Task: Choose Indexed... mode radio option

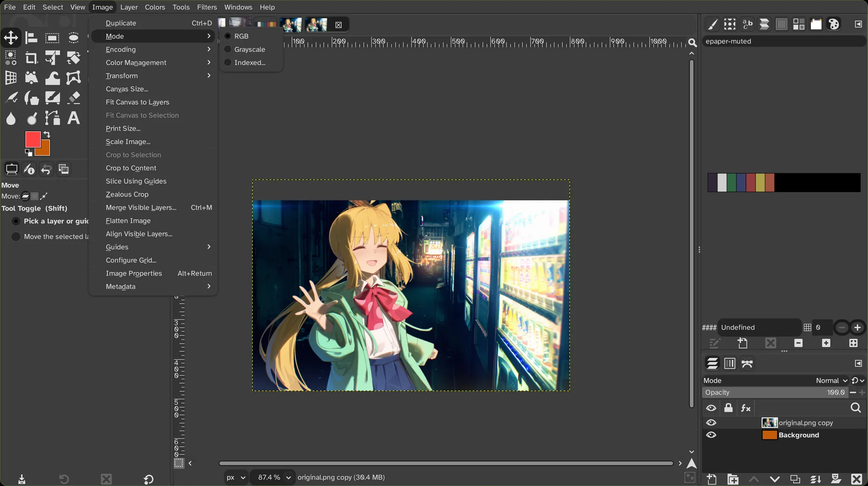Action: [x=228, y=62]
